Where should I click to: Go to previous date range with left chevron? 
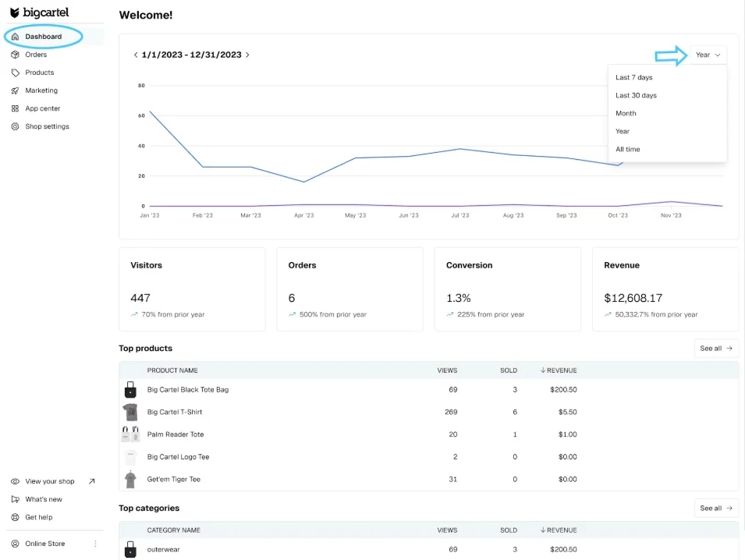[x=135, y=55]
